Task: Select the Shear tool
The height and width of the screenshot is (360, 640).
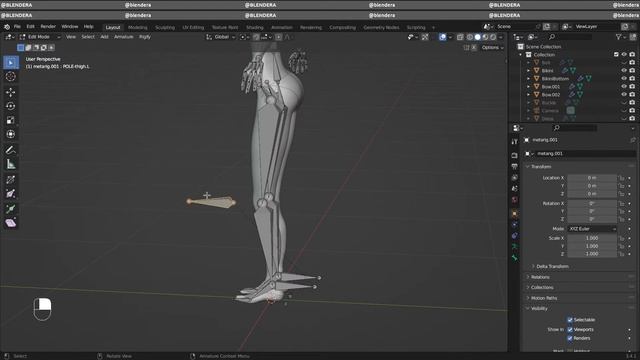Action: (11, 223)
